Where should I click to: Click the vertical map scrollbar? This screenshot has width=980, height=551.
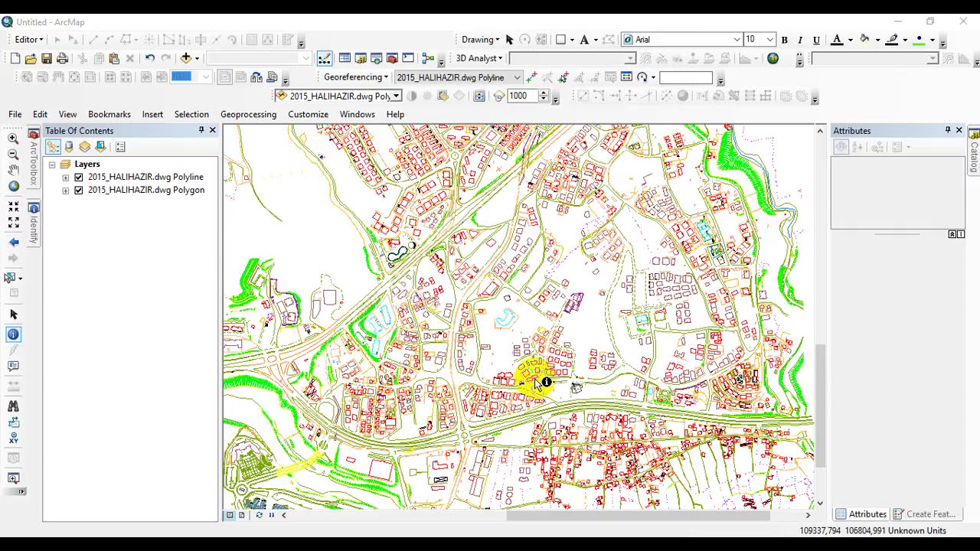pyautogui.click(x=820, y=404)
